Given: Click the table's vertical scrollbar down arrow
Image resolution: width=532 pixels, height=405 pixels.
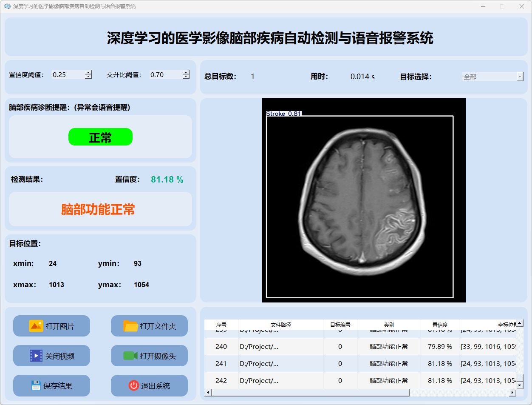Looking at the screenshot, I should click(x=520, y=385).
